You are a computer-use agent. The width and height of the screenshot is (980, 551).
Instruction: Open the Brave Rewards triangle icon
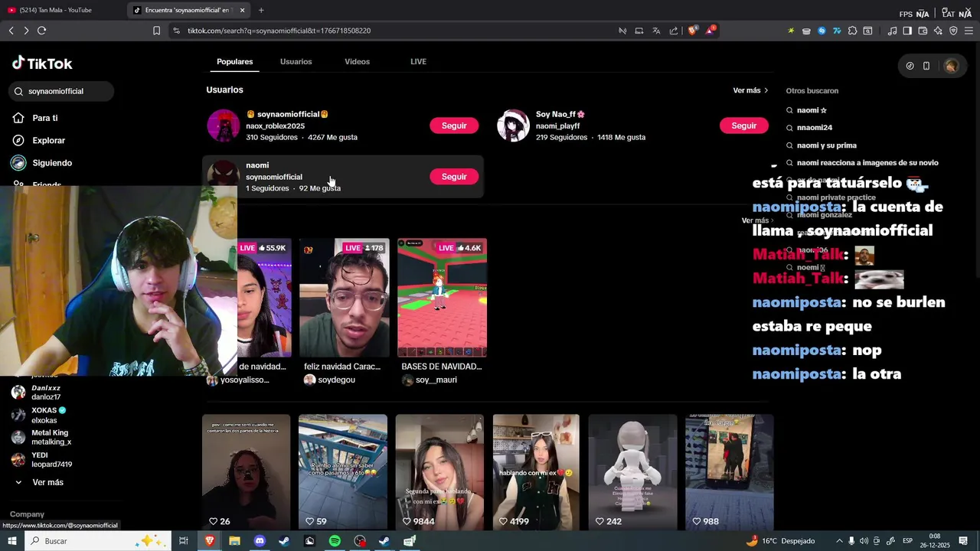coord(710,31)
